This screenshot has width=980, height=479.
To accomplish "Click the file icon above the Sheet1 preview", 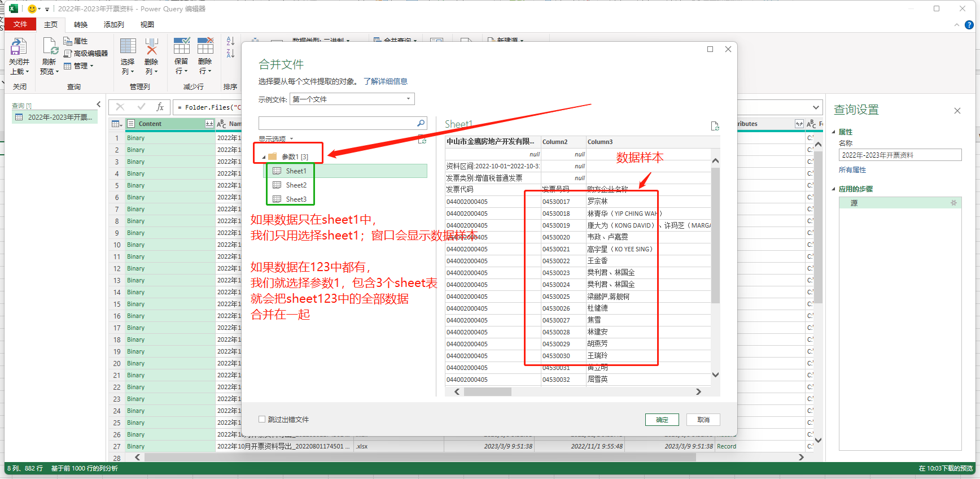I will click(715, 126).
